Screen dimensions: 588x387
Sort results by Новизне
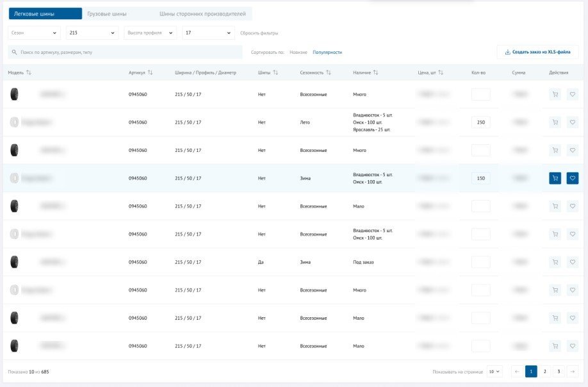(x=298, y=52)
